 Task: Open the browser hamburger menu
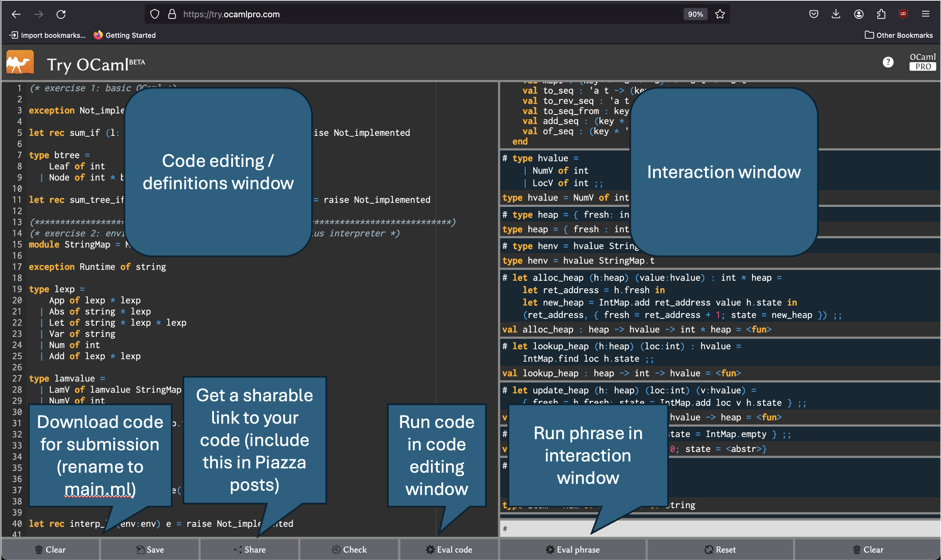[926, 14]
